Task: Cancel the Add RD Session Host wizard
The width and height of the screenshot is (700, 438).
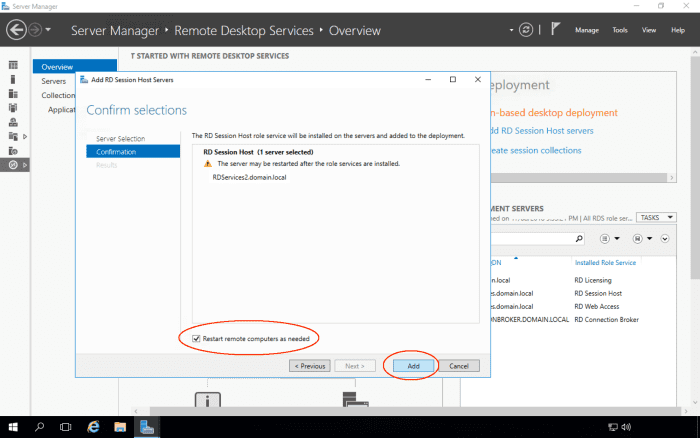Action: [x=459, y=366]
